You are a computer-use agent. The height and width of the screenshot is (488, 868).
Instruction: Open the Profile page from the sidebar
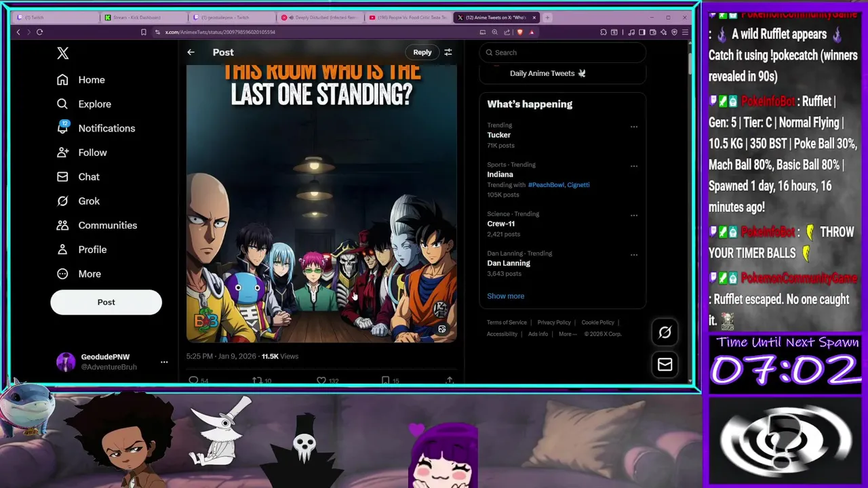pyautogui.click(x=81, y=249)
